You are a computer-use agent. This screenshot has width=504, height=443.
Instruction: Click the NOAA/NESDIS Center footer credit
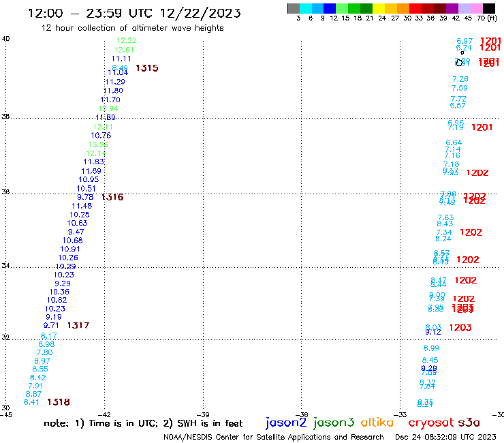tap(274, 437)
